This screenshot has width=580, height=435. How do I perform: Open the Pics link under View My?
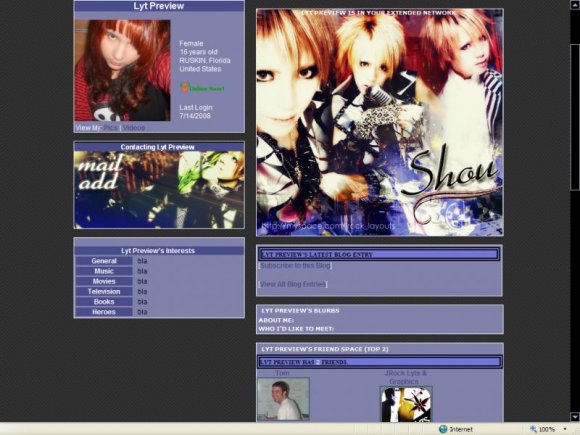pos(111,128)
